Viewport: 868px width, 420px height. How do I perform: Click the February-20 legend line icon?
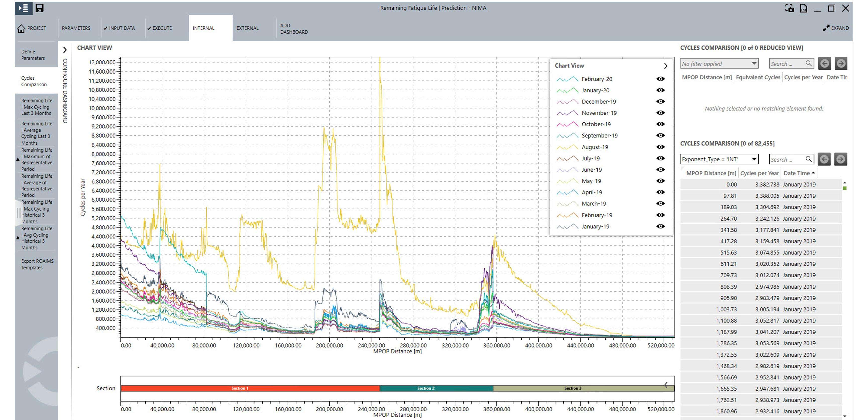pyautogui.click(x=567, y=79)
